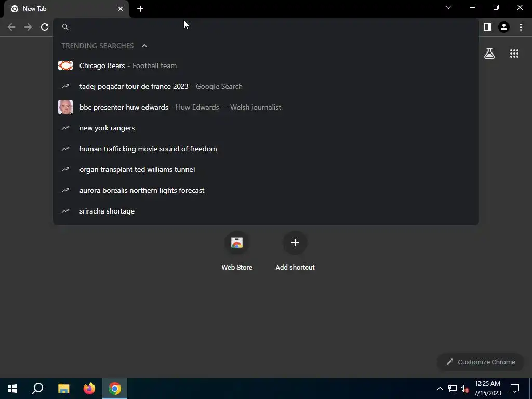Collapse the Trending Searches section
The width and height of the screenshot is (532, 399).
coord(144,46)
